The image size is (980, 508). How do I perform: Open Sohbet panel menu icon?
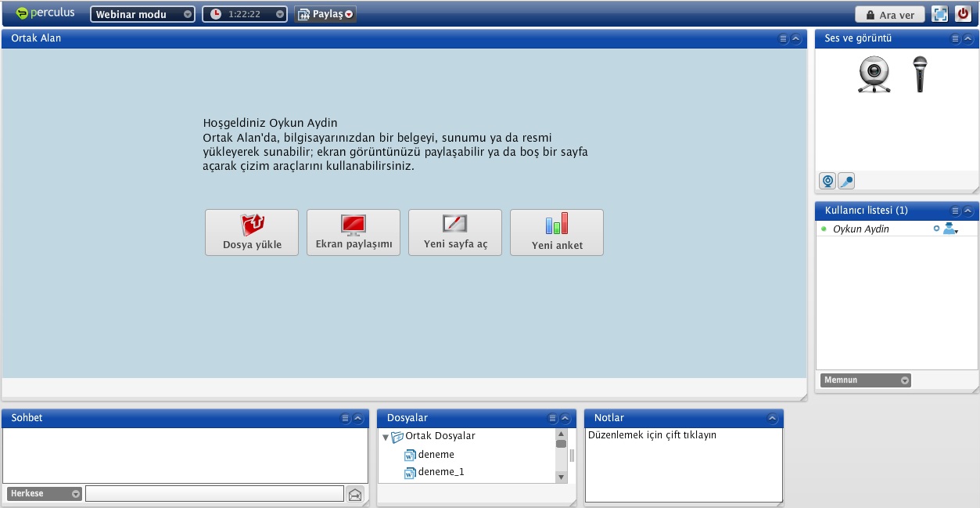[x=346, y=418]
